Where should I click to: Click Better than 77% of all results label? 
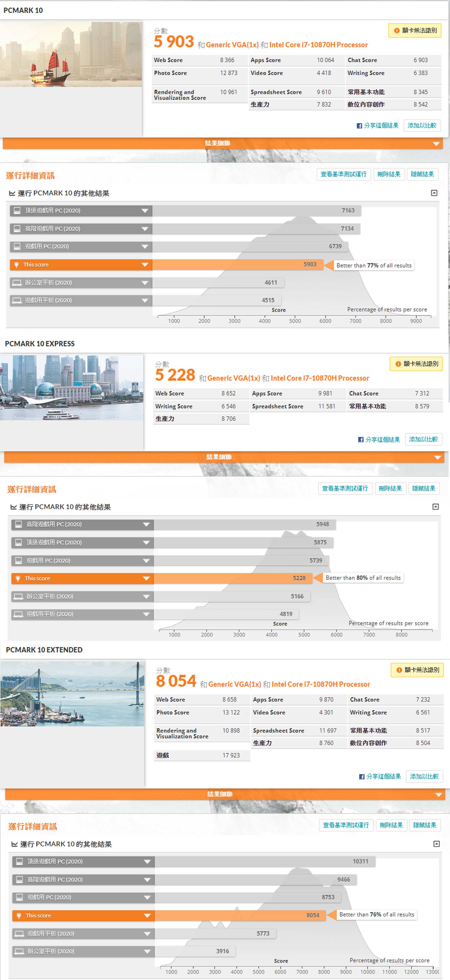point(374,266)
